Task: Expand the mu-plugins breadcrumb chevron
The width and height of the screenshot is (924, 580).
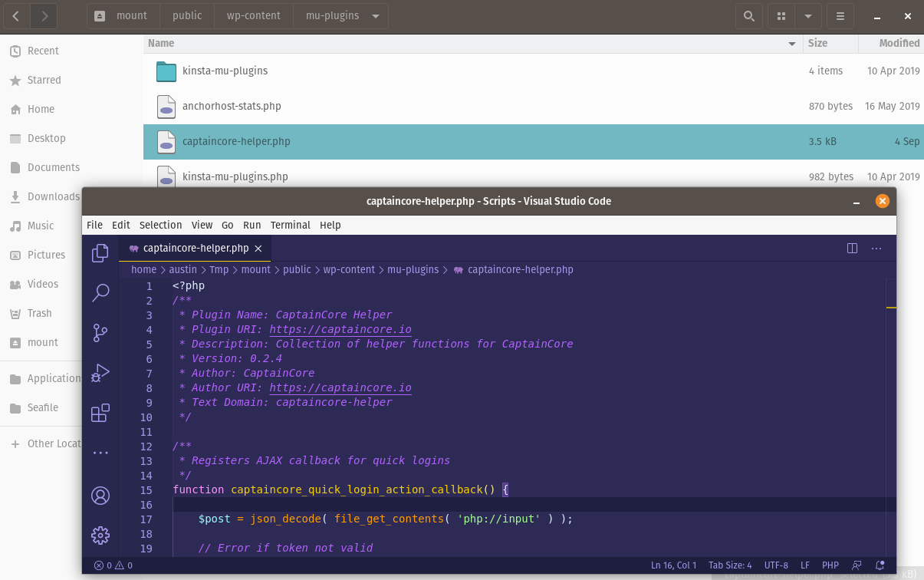Action: click(x=373, y=15)
